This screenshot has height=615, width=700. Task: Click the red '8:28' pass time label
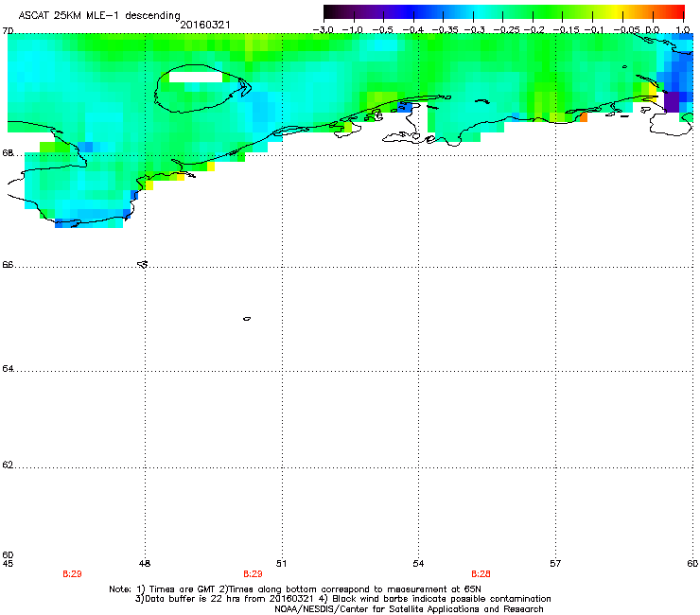(x=481, y=574)
